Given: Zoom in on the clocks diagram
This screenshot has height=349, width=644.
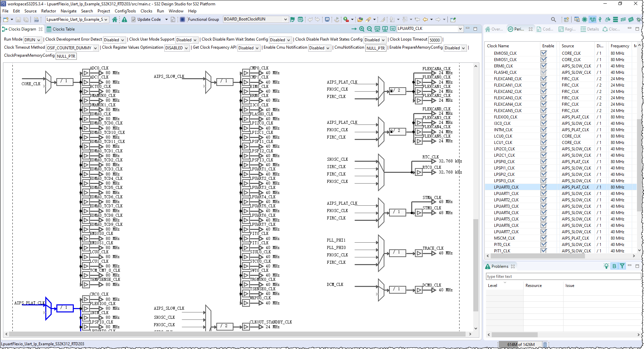Looking at the screenshot, I should pyautogui.click(x=362, y=29).
